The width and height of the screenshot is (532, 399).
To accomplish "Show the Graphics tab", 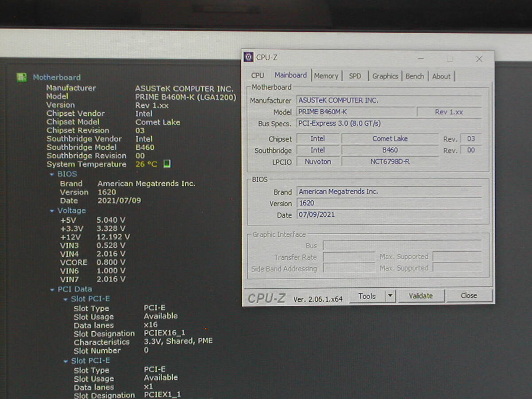I will (x=385, y=76).
